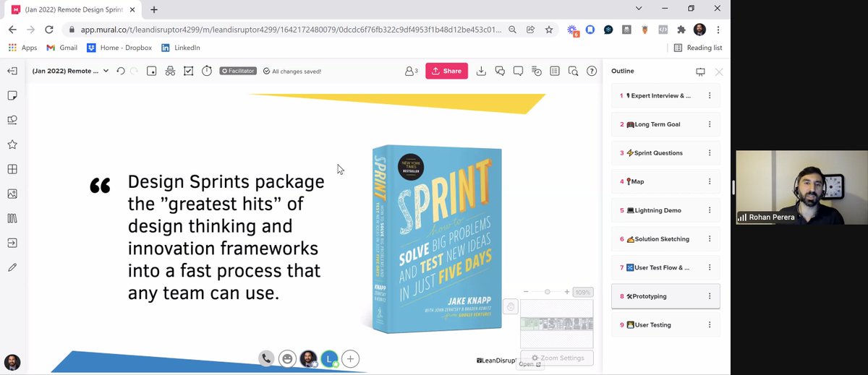
Task: Open the mural title dropdown chevron
Action: tap(106, 71)
